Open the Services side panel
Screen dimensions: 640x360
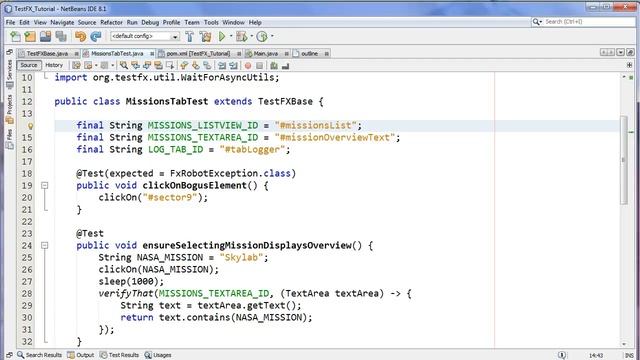[x=9, y=74]
